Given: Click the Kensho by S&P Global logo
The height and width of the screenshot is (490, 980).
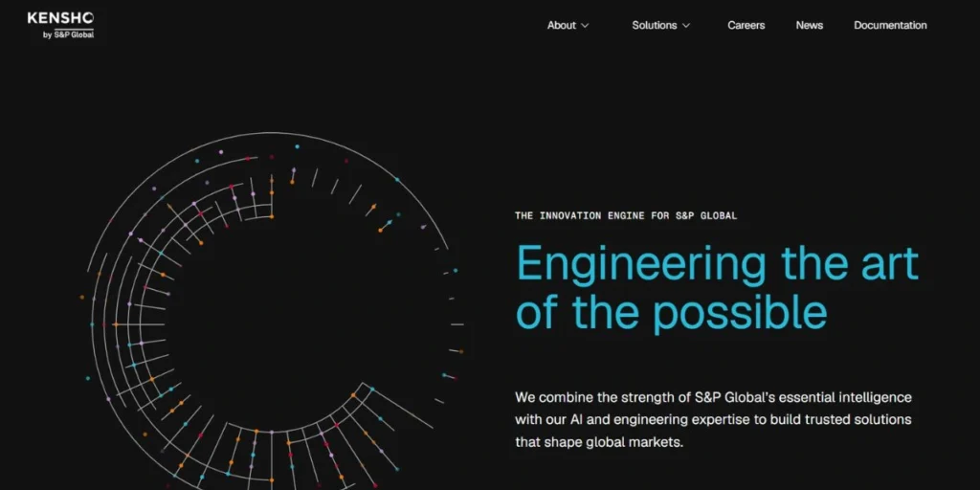Looking at the screenshot, I should coord(60,26).
